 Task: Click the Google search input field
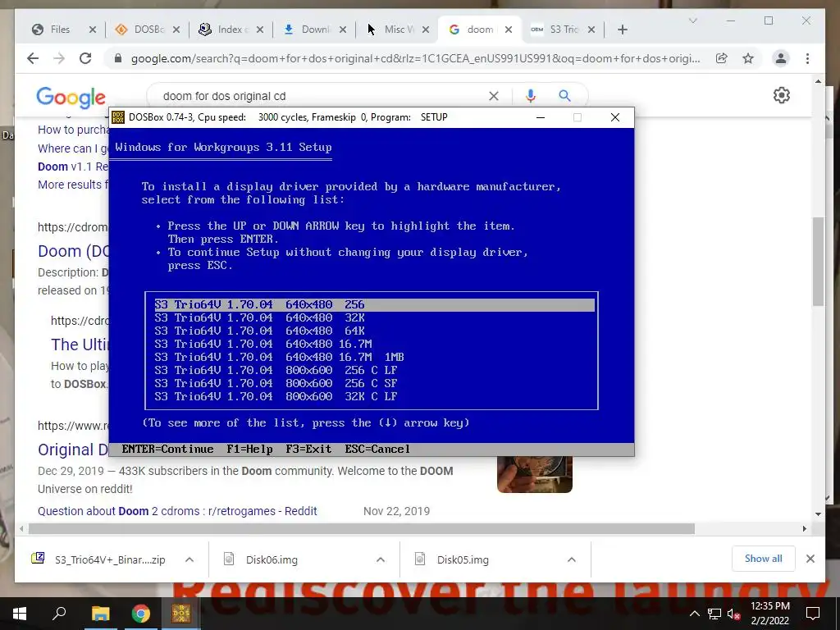click(x=322, y=96)
